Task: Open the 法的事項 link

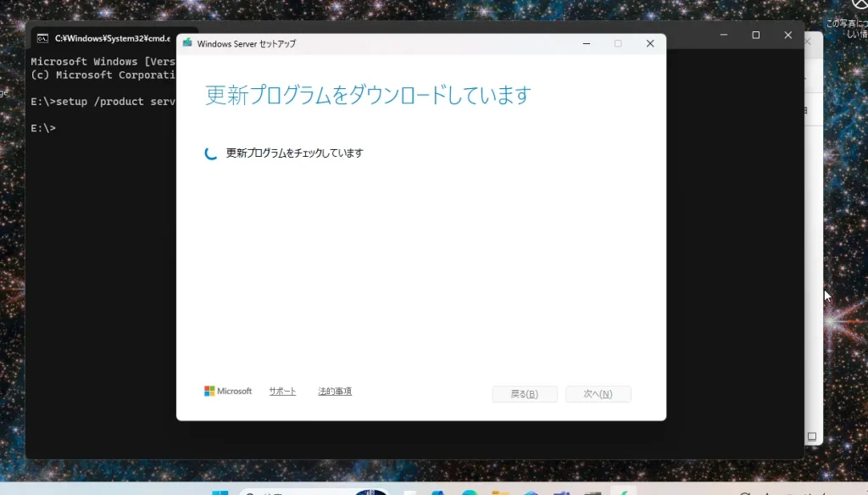Action: click(335, 392)
